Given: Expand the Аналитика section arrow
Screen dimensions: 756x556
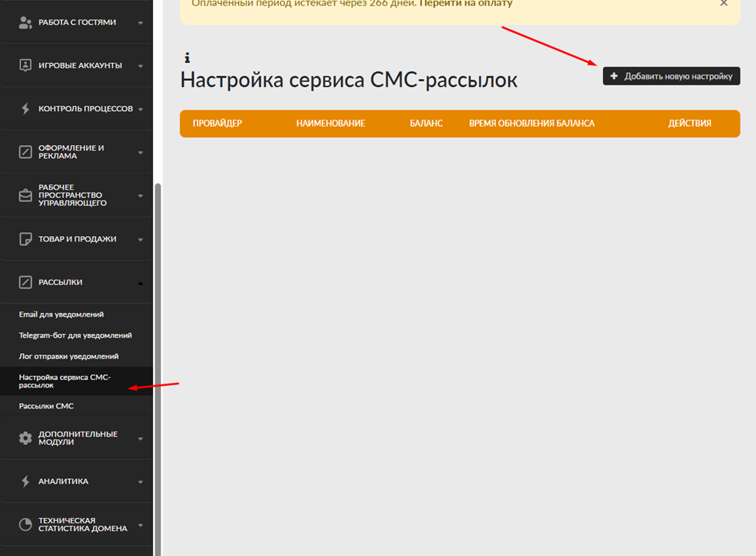Looking at the screenshot, I should (140, 482).
